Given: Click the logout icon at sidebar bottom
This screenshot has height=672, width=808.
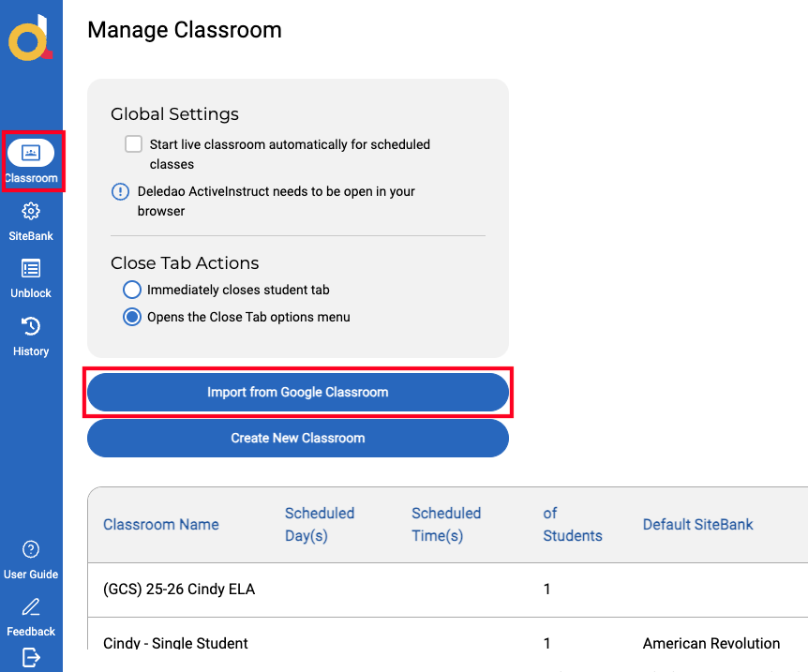Looking at the screenshot, I should pyautogui.click(x=31, y=658).
